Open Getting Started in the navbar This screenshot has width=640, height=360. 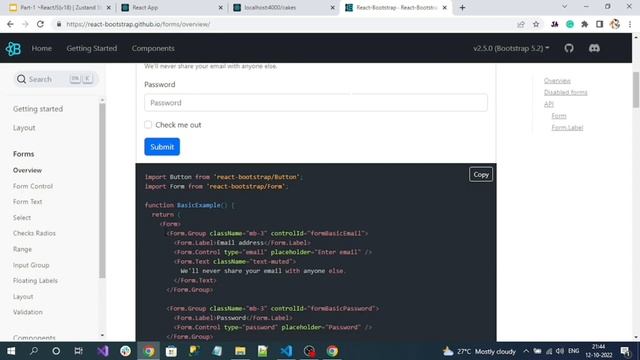click(92, 48)
